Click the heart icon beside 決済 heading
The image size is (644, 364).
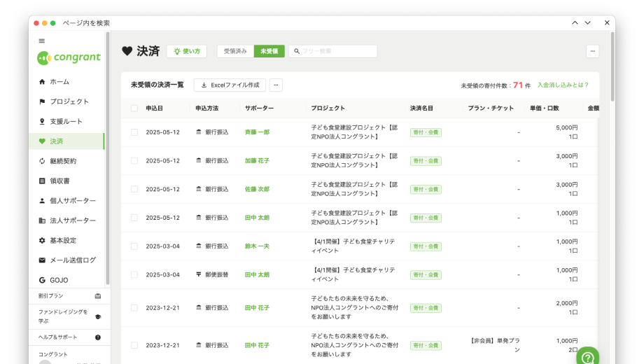click(127, 51)
